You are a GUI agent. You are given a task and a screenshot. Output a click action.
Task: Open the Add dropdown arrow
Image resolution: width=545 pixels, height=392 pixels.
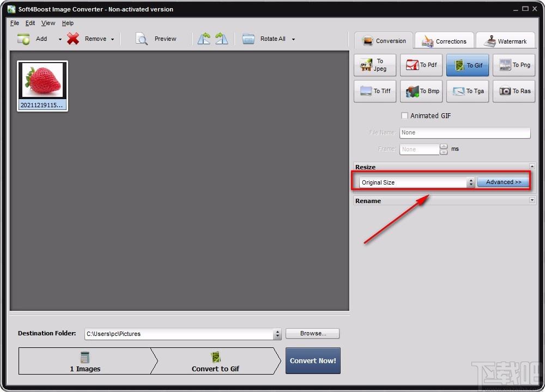tap(60, 39)
